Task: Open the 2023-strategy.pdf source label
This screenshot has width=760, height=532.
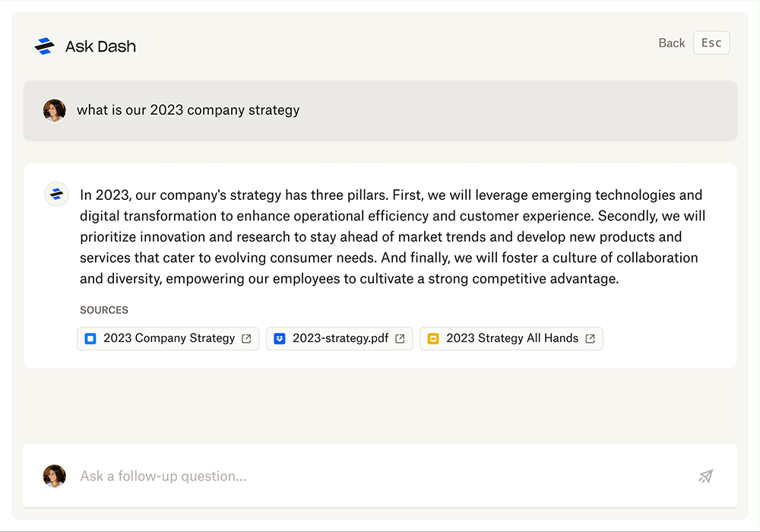Action: pos(340,338)
